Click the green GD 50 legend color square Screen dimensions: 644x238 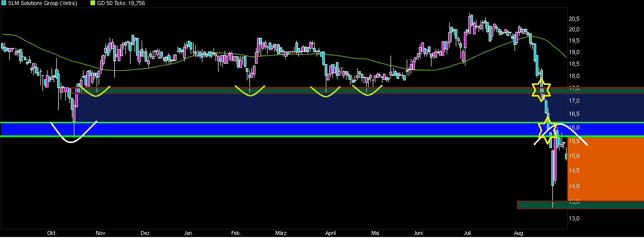click(x=93, y=3)
